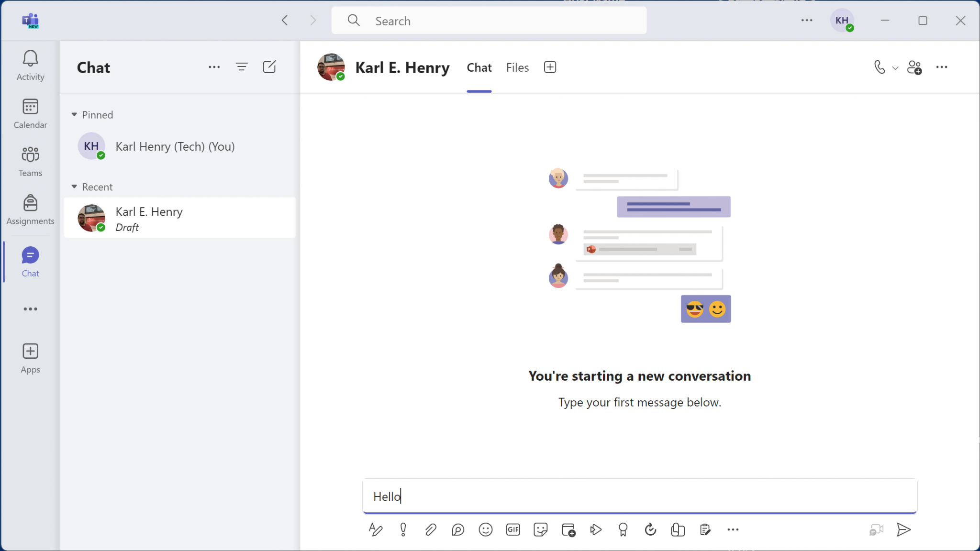Open the Karl Henry (Tech) (You) chat
Screen dimensions: 980x551
pyautogui.click(x=175, y=146)
